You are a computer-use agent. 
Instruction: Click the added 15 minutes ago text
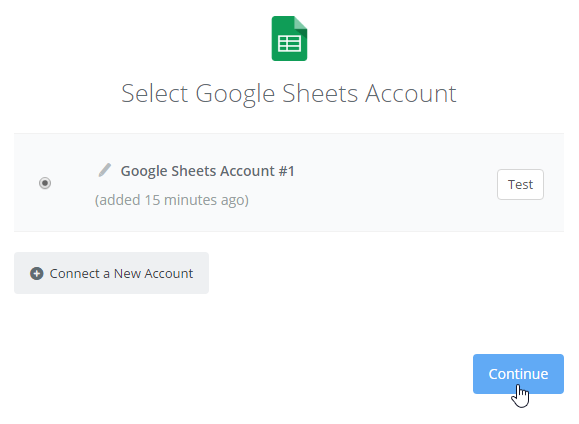pos(172,200)
